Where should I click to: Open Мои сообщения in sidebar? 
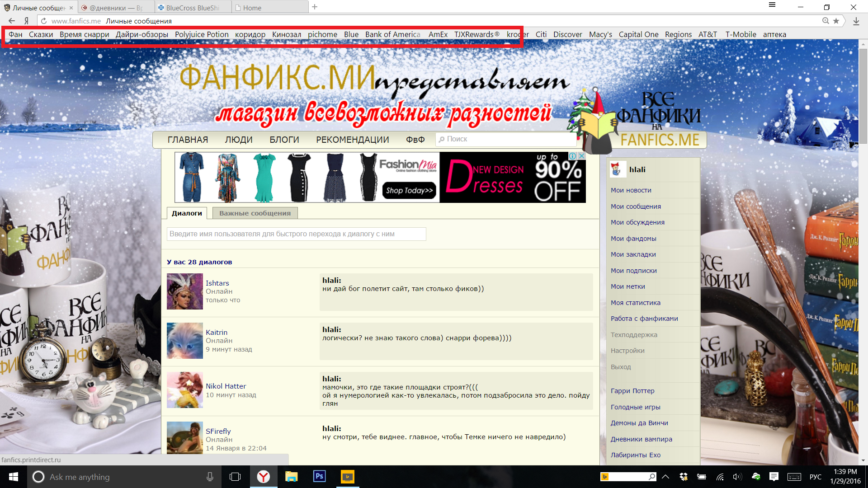point(636,206)
